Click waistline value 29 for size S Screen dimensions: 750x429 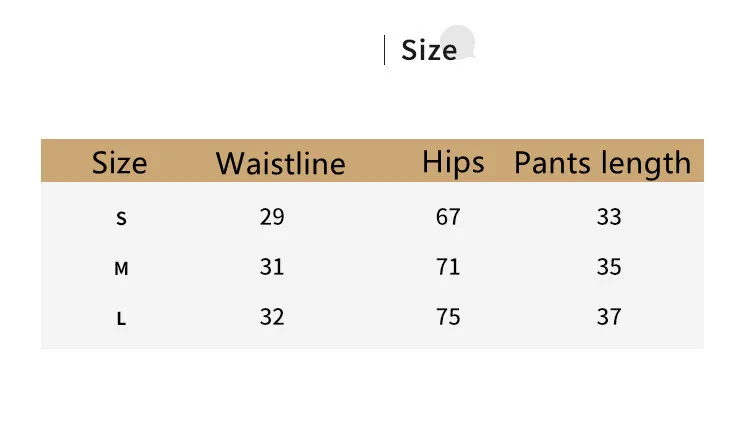(271, 216)
